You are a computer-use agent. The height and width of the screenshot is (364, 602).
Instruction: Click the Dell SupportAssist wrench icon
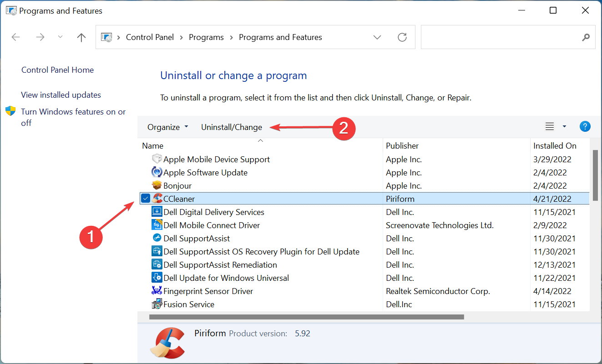[157, 238]
